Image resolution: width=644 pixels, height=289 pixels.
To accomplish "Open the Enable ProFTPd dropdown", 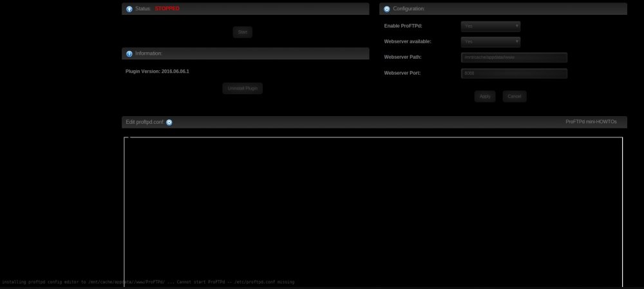I will click(x=490, y=26).
